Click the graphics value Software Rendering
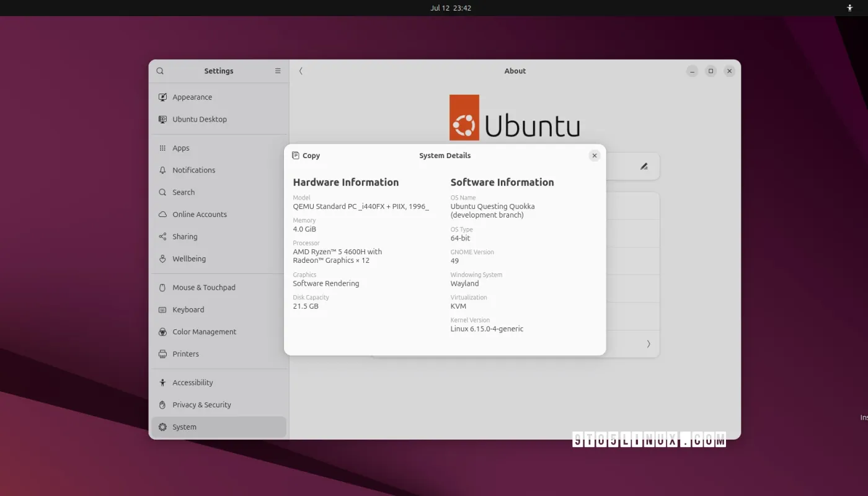The height and width of the screenshot is (496, 868). 326,283
